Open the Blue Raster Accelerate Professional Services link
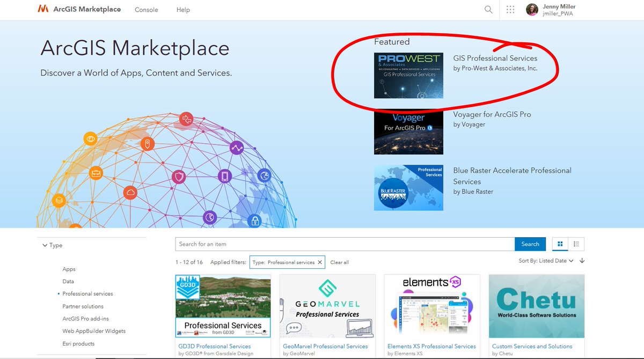Viewport: 644px width, 359px height. point(513,176)
